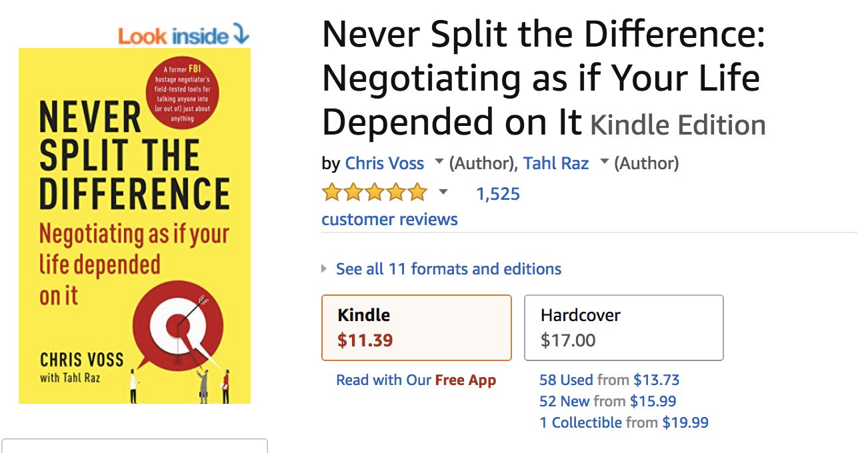Screen dimensions: 868x453
Task: View 52 New from $15.99 offers
Action: pos(607,402)
